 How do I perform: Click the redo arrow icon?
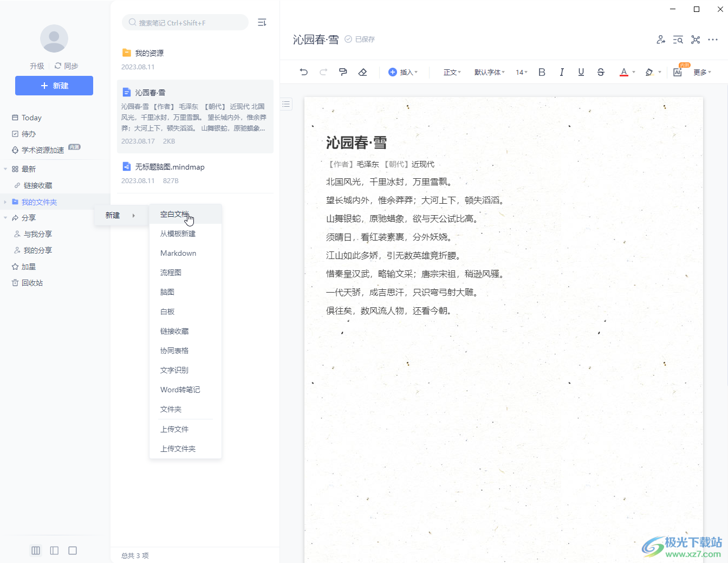[323, 72]
